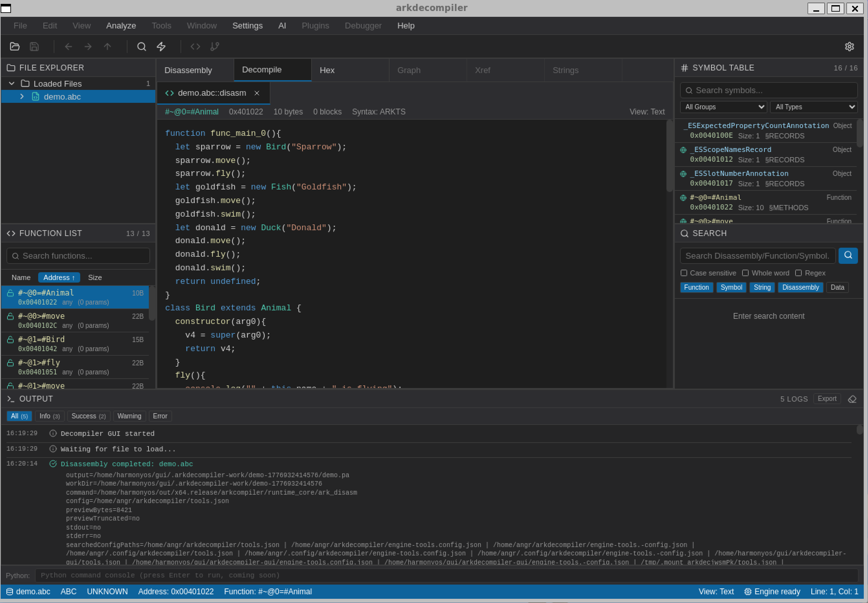Click the search magnifier toolbar icon
The width and height of the screenshot is (868, 603).
point(141,47)
